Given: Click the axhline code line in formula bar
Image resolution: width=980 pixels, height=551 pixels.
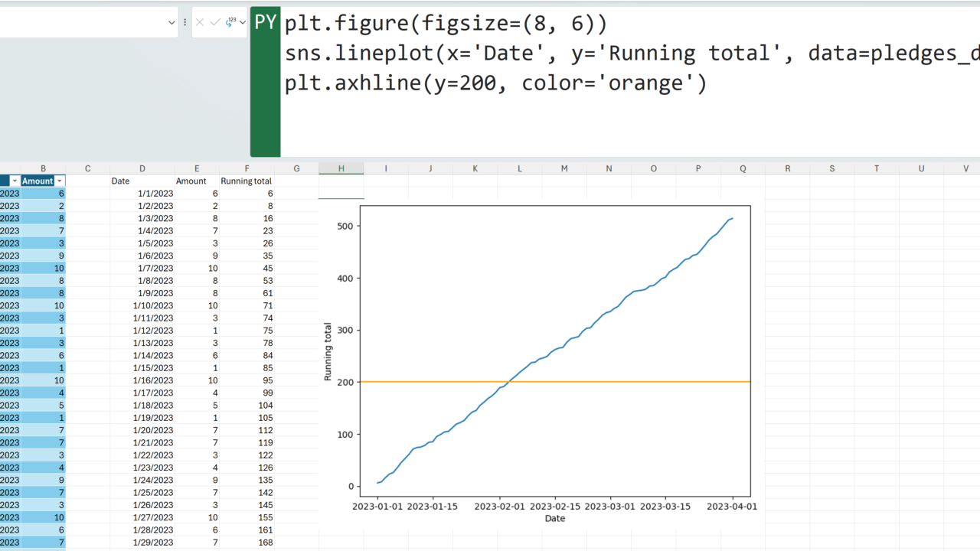Looking at the screenshot, I should coord(495,83).
